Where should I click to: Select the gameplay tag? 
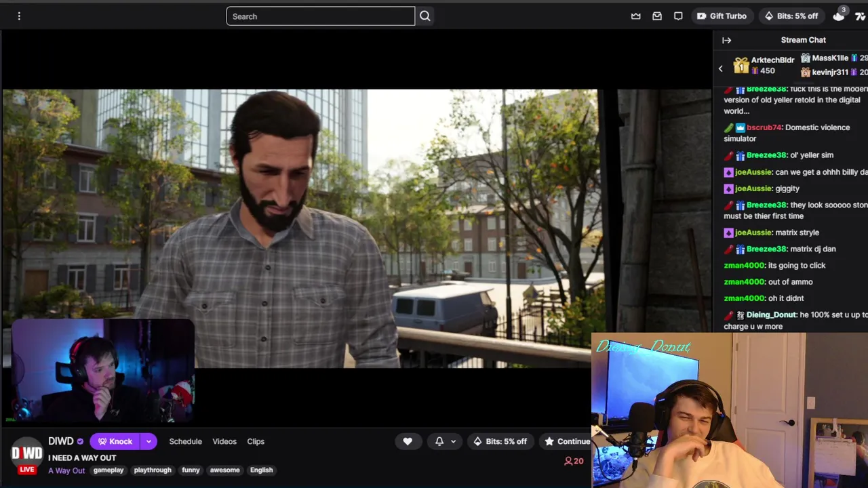coord(108,470)
